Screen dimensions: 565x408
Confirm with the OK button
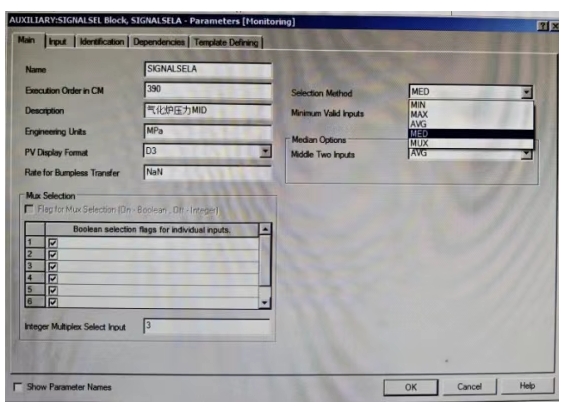click(x=411, y=387)
